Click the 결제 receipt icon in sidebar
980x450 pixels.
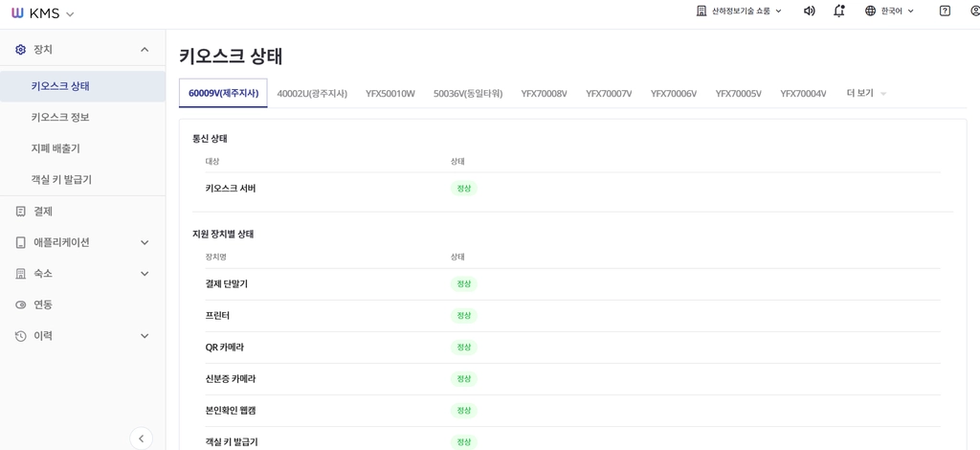[x=21, y=212]
